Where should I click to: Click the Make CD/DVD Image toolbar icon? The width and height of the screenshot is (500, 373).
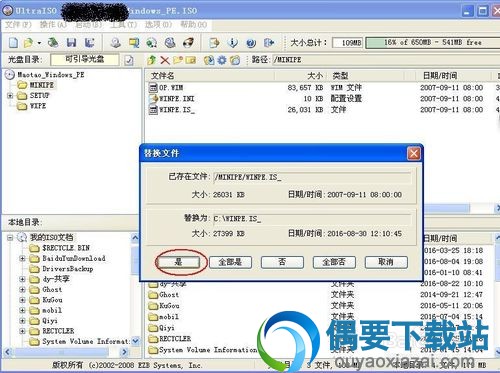(x=116, y=43)
